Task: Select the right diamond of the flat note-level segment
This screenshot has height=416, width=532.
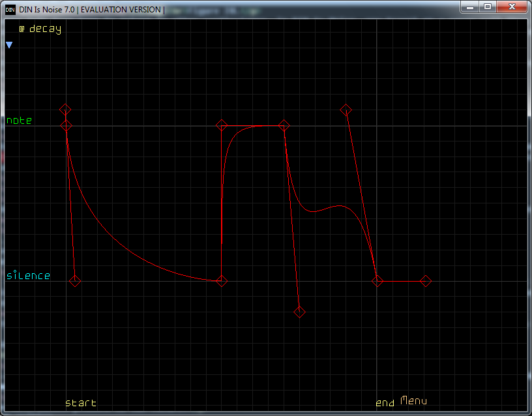Action: click(x=284, y=125)
